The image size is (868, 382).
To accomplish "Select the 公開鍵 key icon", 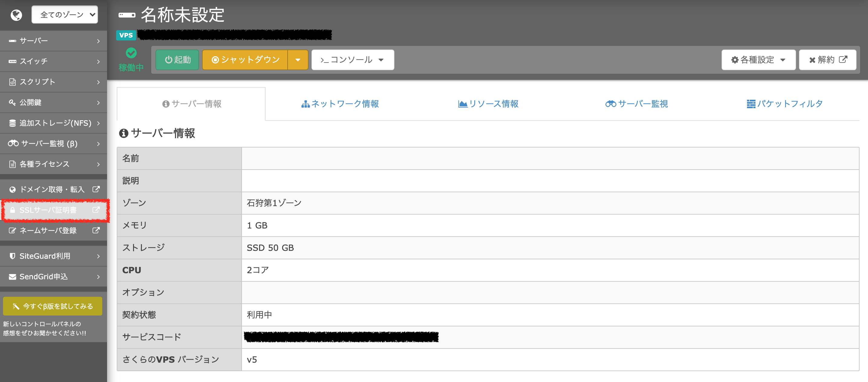I will (12, 102).
